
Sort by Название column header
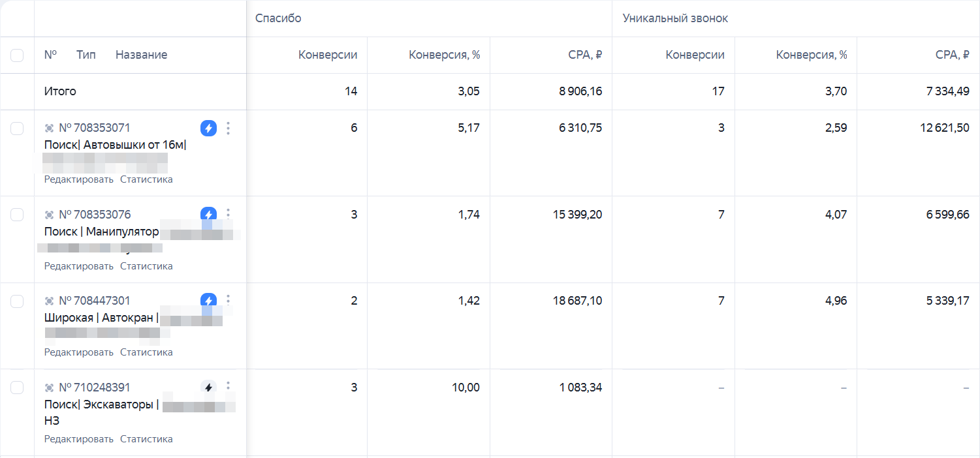tap(141, 55)
